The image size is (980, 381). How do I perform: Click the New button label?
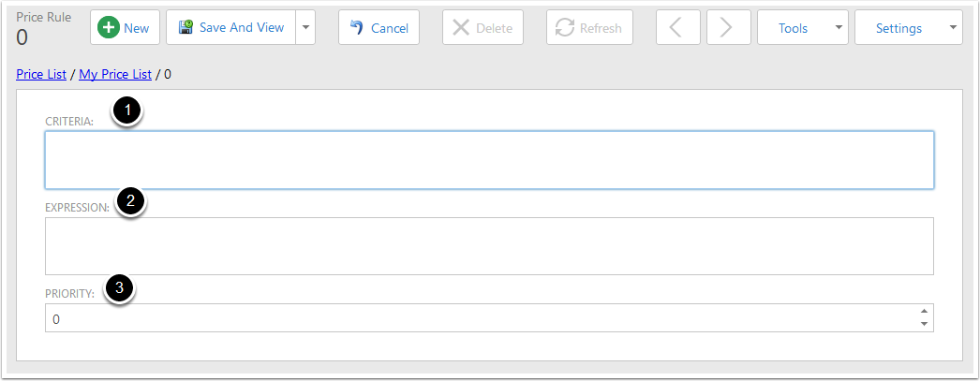[x=136, y=28]
